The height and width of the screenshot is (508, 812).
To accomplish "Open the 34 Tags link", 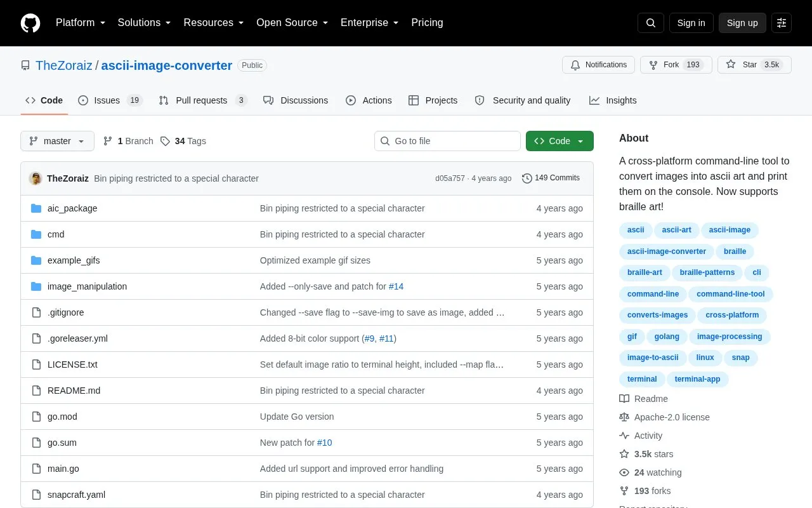I will [183, 141].
